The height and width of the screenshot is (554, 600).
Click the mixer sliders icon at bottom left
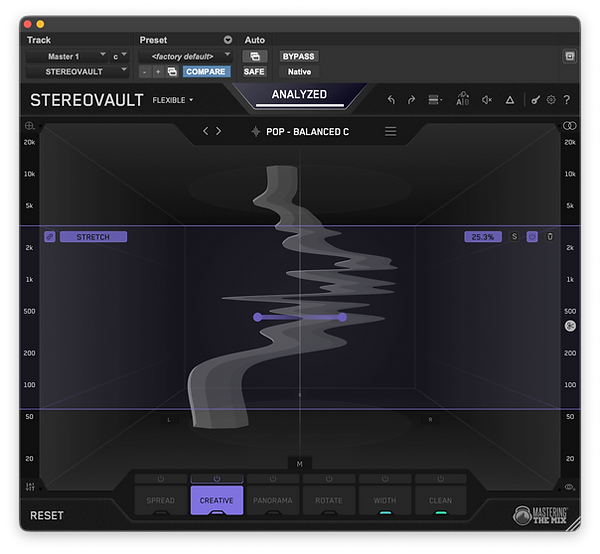(30, 486)
